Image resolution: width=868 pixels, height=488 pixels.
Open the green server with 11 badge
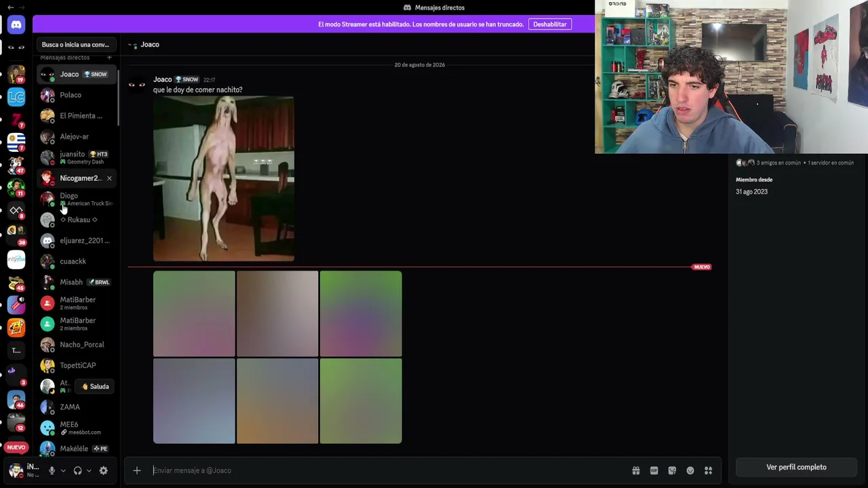click(16, 187)
